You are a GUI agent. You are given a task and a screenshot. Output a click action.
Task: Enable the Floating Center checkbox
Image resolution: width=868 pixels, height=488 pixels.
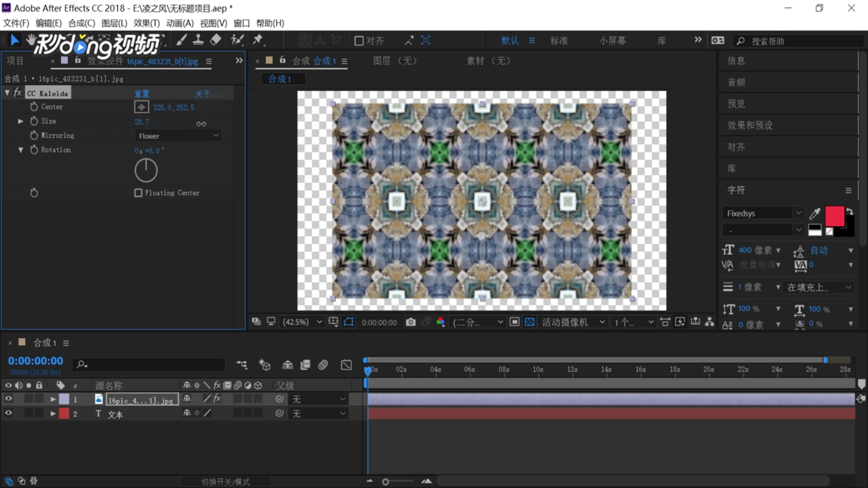click(x=138, y=193)
